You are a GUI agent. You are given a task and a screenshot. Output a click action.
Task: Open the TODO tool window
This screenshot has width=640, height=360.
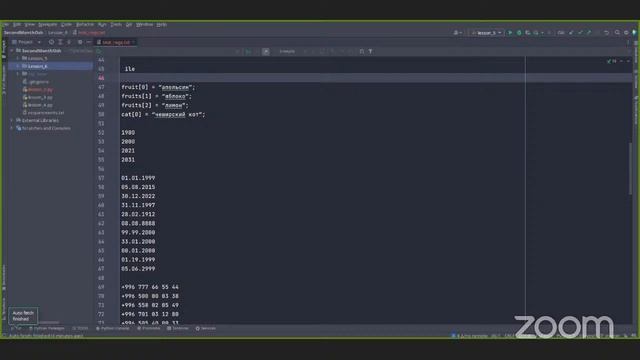pyautogui.click(x=80, y=328)
